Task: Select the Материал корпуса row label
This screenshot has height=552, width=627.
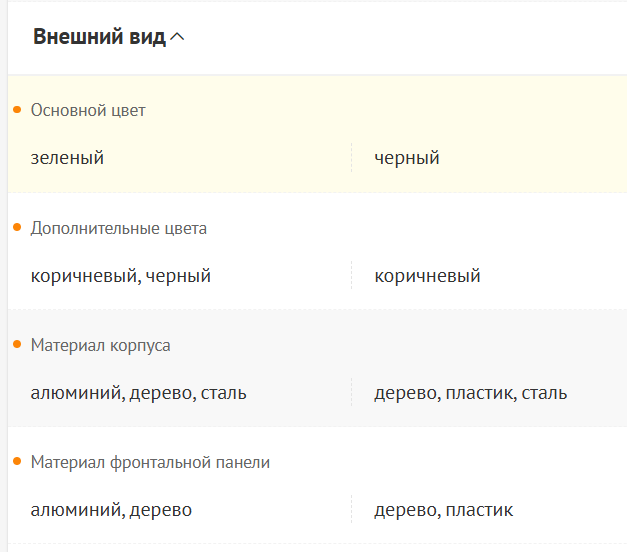Action: pos(101,345)
